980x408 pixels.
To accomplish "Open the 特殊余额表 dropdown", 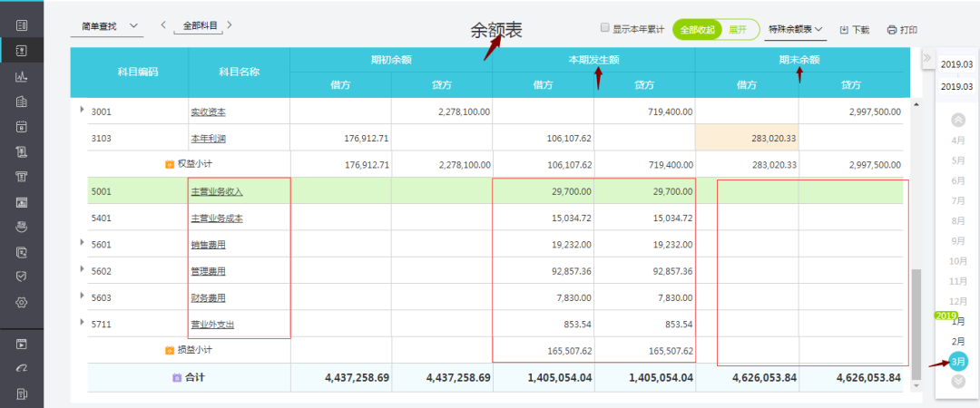I will click(x=795, y=30).
